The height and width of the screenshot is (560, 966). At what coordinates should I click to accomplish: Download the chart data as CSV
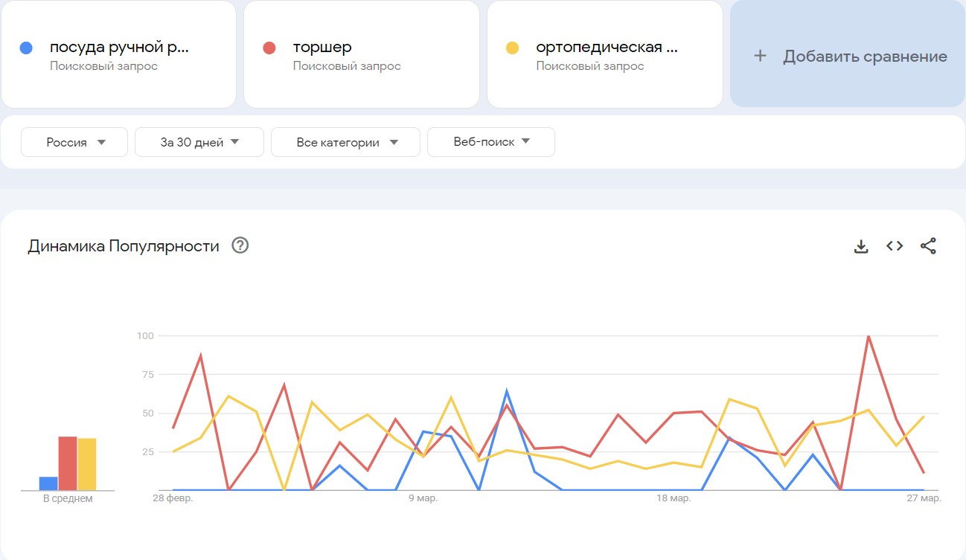pyautogui.click(x=861, y=246)
